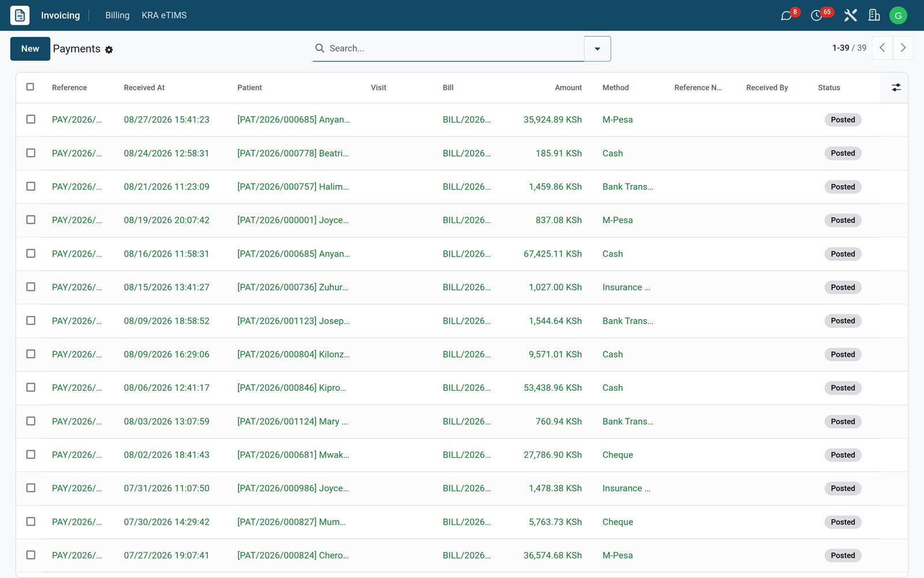Screen dimensions: 924x578
Task: Click the 08/16/2026 11:58:31 date cell
Action: tap(166, 254)
